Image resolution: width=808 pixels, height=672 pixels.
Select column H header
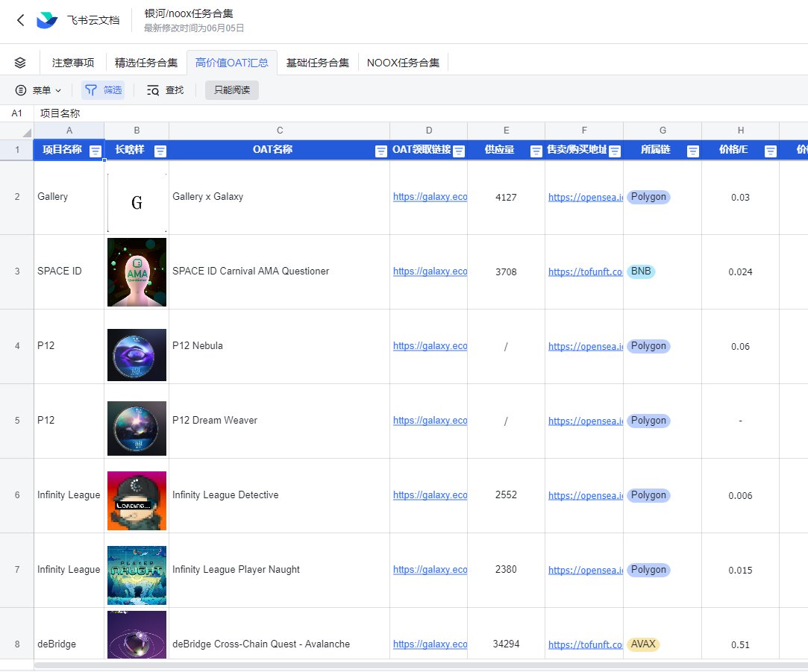click(741, 131)
